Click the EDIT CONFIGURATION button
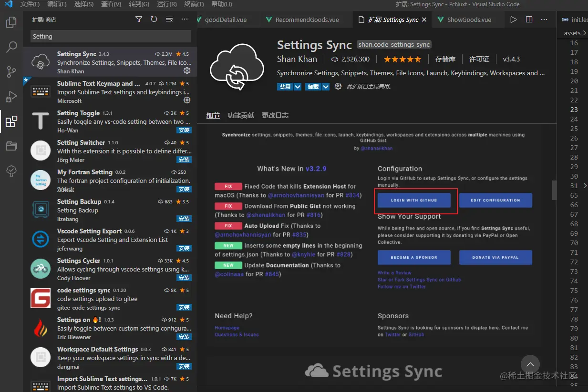 495,201
